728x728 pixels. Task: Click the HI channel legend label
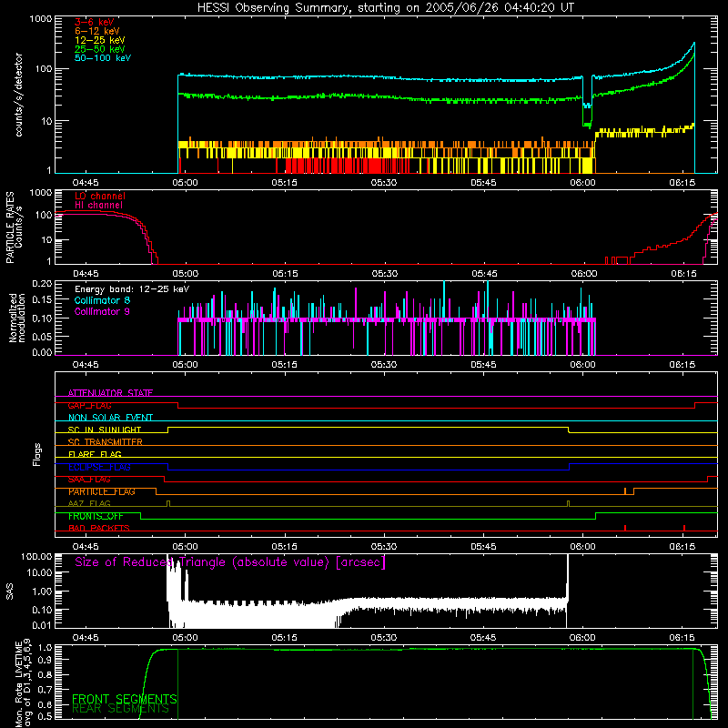(98, 205)
